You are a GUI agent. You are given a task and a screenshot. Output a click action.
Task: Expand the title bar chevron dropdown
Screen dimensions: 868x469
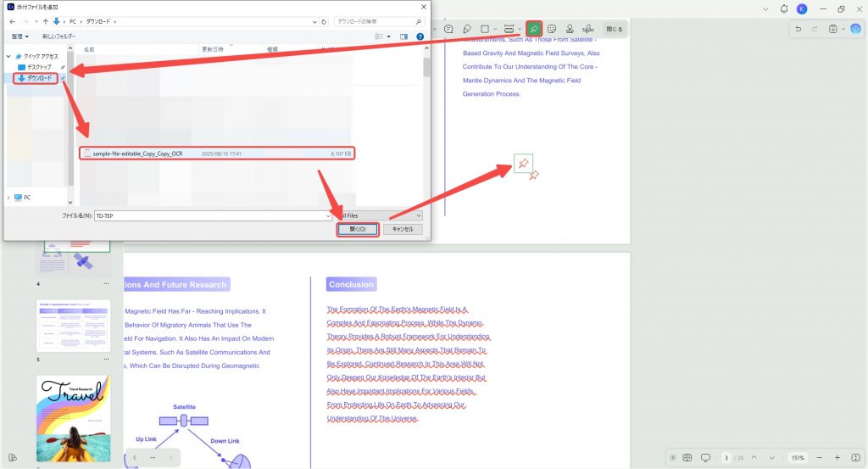pyautogui.click(x=765, y=8)
